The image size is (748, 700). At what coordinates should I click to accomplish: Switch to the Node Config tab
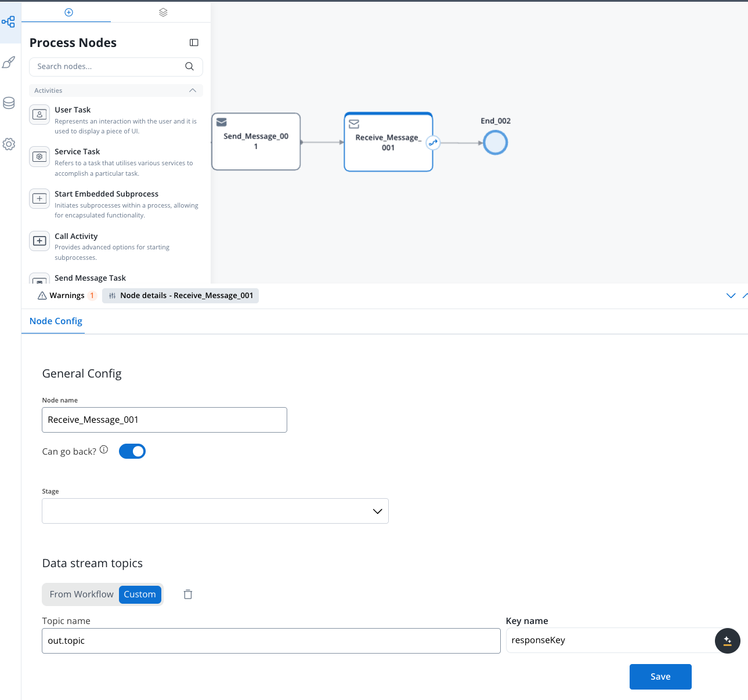56,321
